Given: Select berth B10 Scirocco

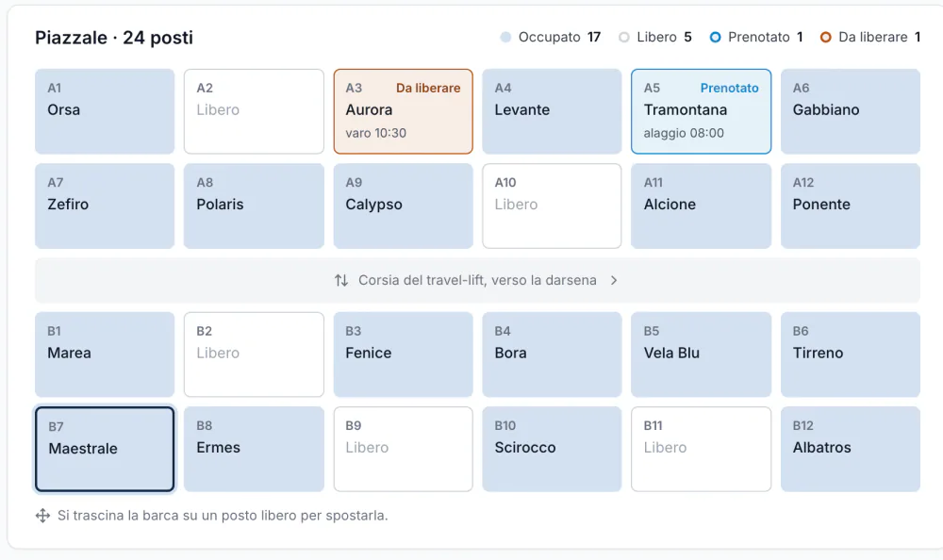Looking at the screenshot, I should click(552, 450).
